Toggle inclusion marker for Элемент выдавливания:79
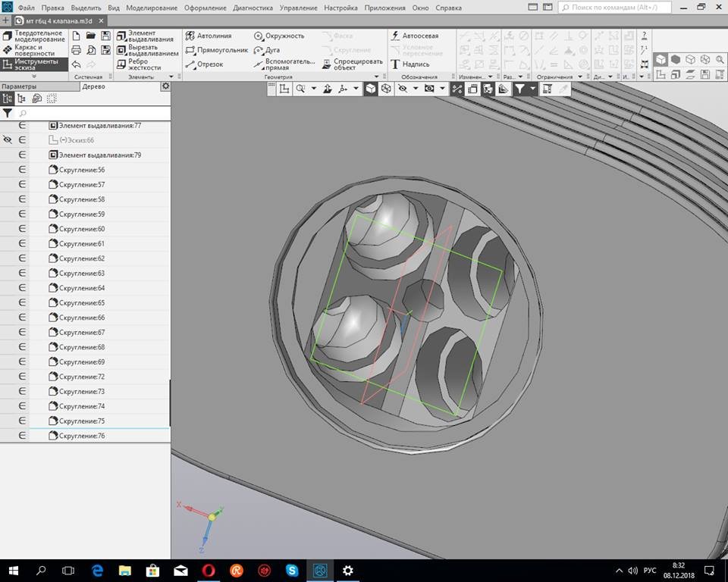The image size is (728, 582). (22, 155)
